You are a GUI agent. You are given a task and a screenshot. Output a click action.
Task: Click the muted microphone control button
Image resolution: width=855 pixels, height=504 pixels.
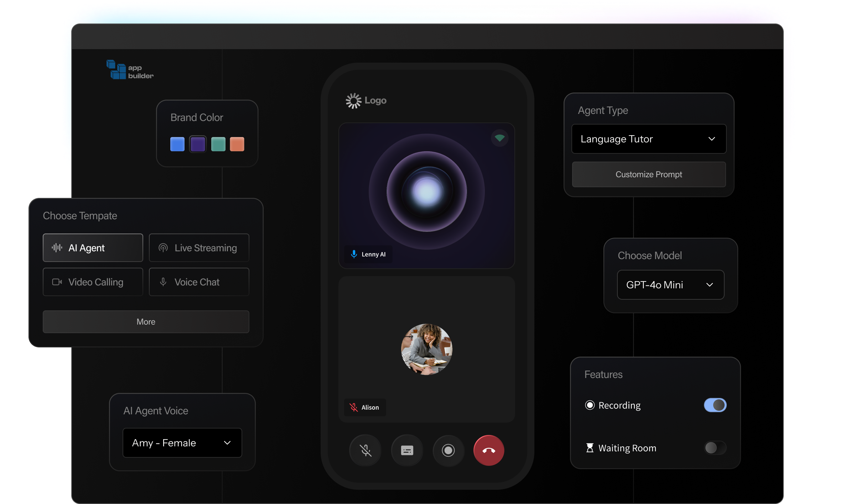(366, 450)
